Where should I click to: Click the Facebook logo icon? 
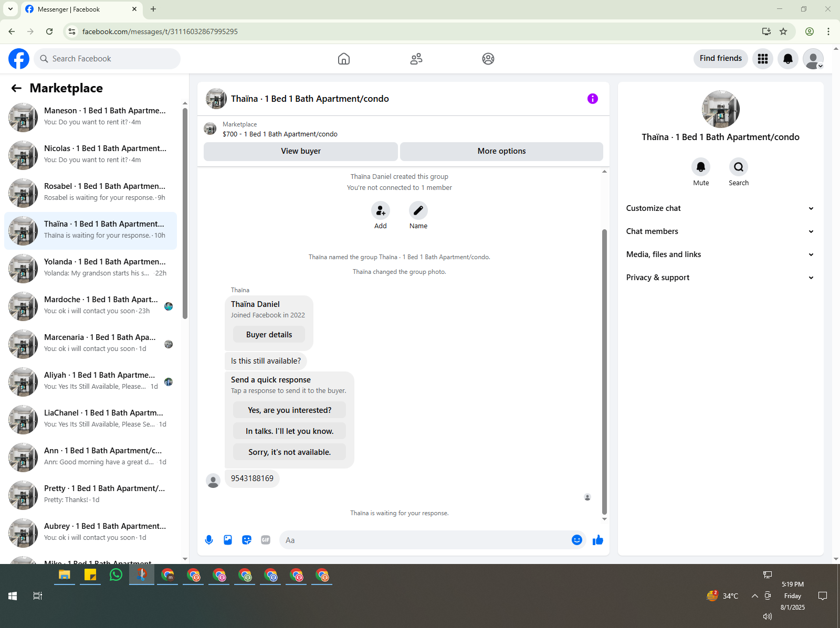point(19,59)
